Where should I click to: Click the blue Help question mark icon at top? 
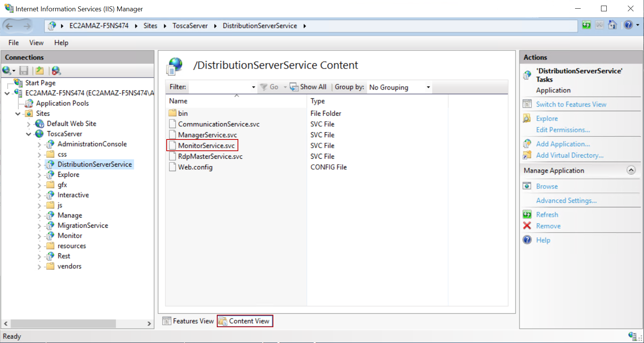click(628, 25)
